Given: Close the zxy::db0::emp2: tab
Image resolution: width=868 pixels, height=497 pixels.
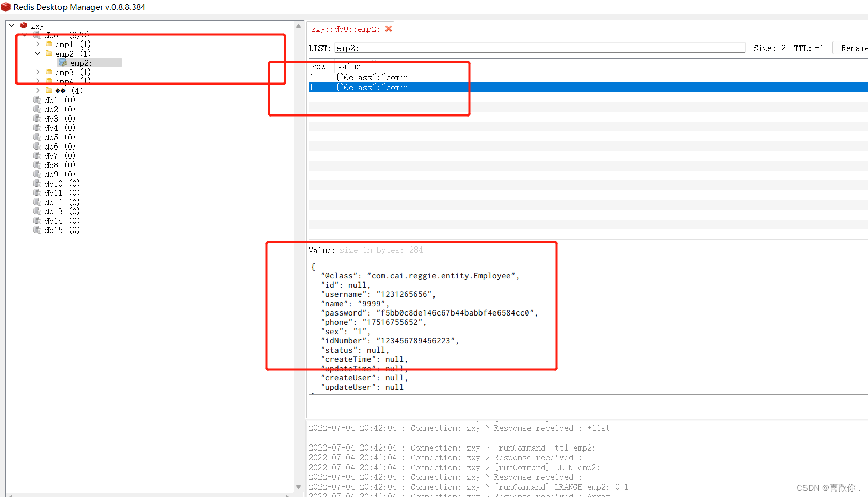Looking at the screenshot, I should click(x=389, y=29).
